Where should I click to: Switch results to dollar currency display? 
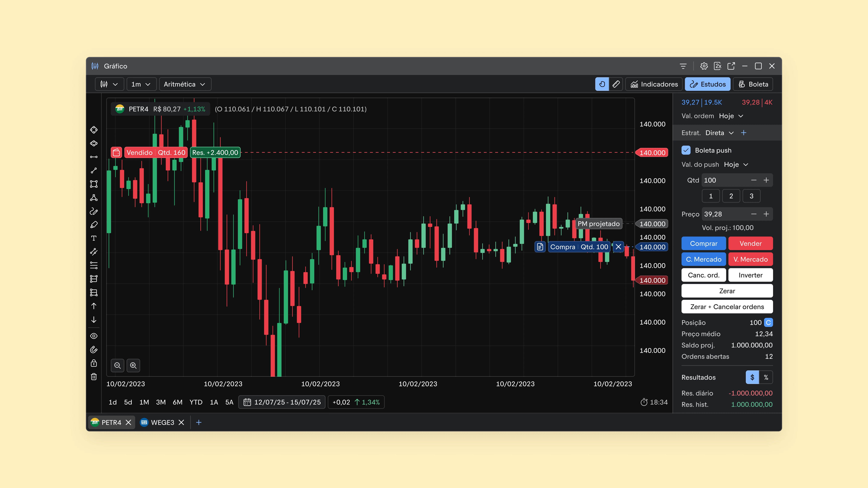pyautogui.click(x=752, y=377)
